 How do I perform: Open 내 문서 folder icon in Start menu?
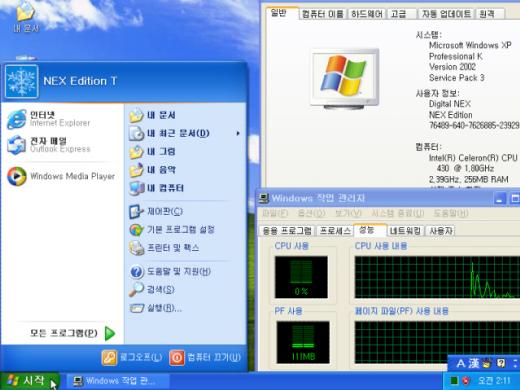[x=136, y=115]
